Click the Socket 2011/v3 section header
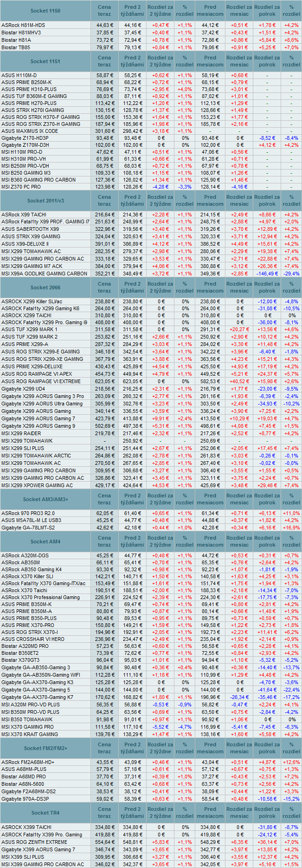 point(45,201)
